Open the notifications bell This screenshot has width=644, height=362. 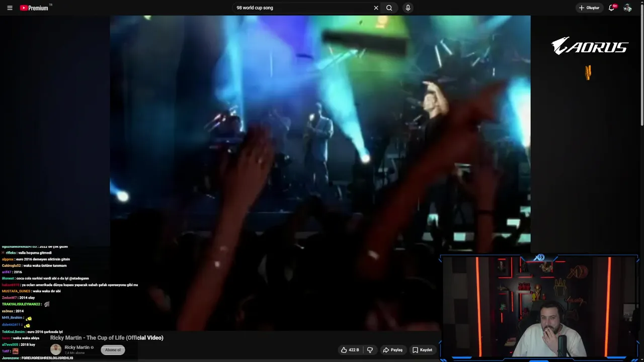[x=612, y=8]
